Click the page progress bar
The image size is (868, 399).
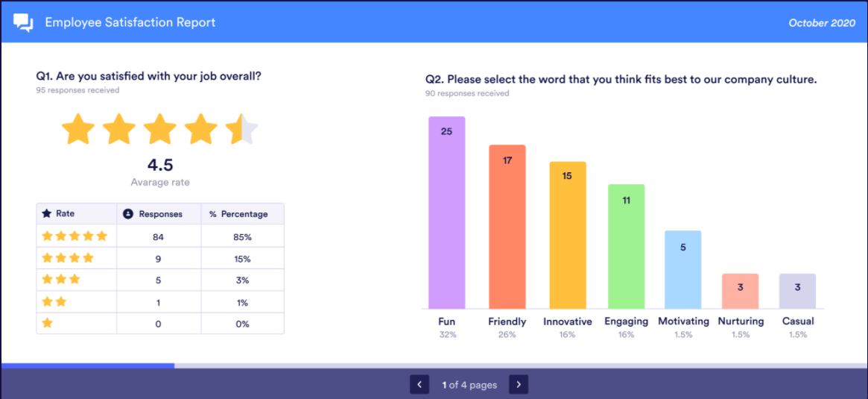(x=434, y=365)
